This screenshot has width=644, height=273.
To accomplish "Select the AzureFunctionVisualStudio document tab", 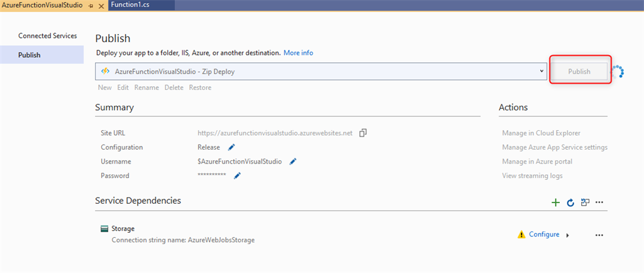I will (x=43, y=6).
